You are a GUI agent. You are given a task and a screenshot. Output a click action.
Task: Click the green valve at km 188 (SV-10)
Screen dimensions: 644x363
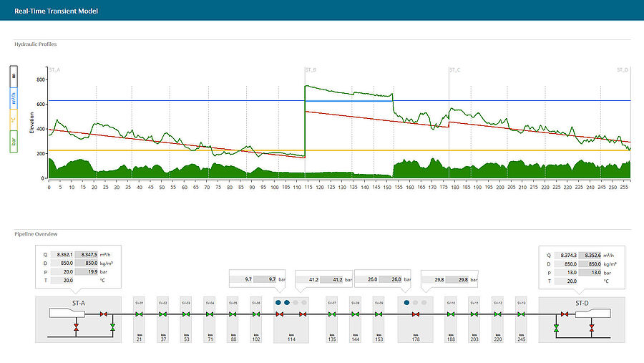pos(451,314)
